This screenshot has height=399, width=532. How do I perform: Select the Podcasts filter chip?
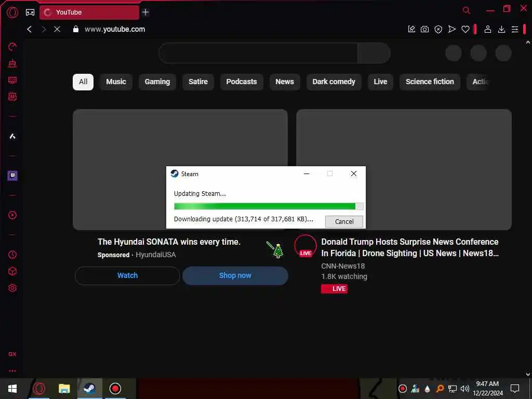(x=242, y=82)
